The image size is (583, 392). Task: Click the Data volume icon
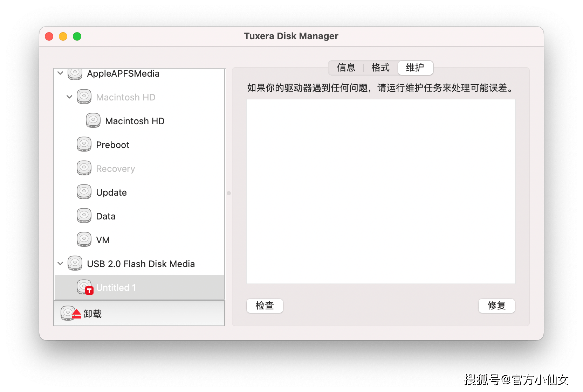(x=84, y=216)
